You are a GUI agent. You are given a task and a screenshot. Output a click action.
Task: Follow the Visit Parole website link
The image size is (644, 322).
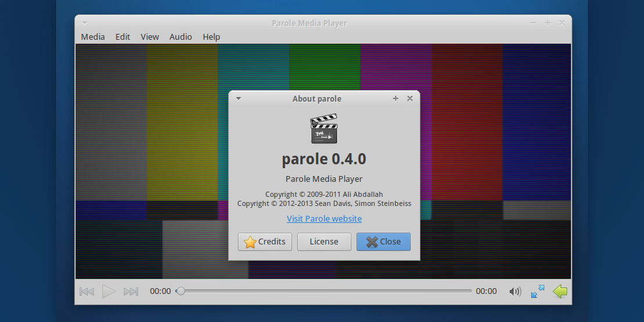tap(324, 219)
